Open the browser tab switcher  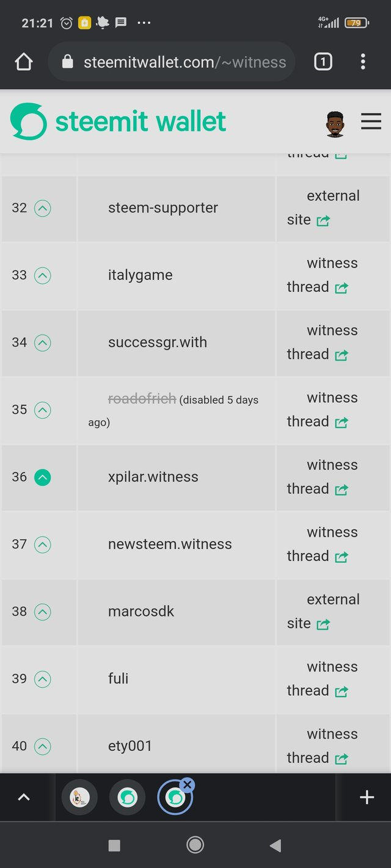pos(323,62)
